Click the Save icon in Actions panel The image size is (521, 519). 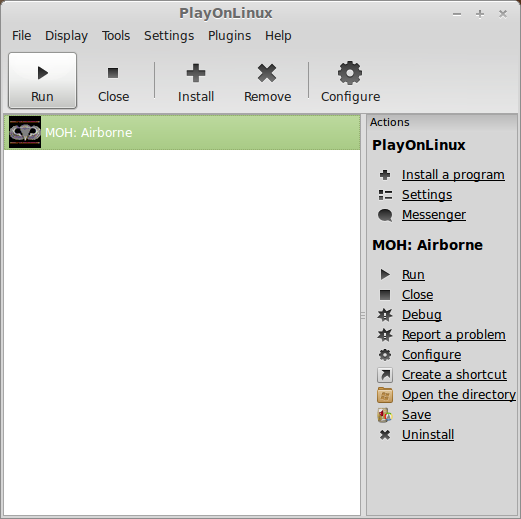(x=385, y=415)
